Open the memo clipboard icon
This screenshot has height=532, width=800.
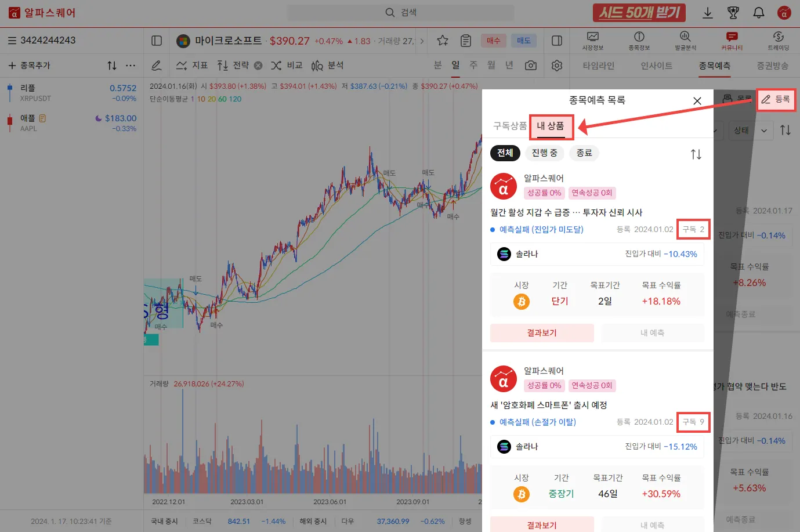pyautogui.click(x=466, y=41)
